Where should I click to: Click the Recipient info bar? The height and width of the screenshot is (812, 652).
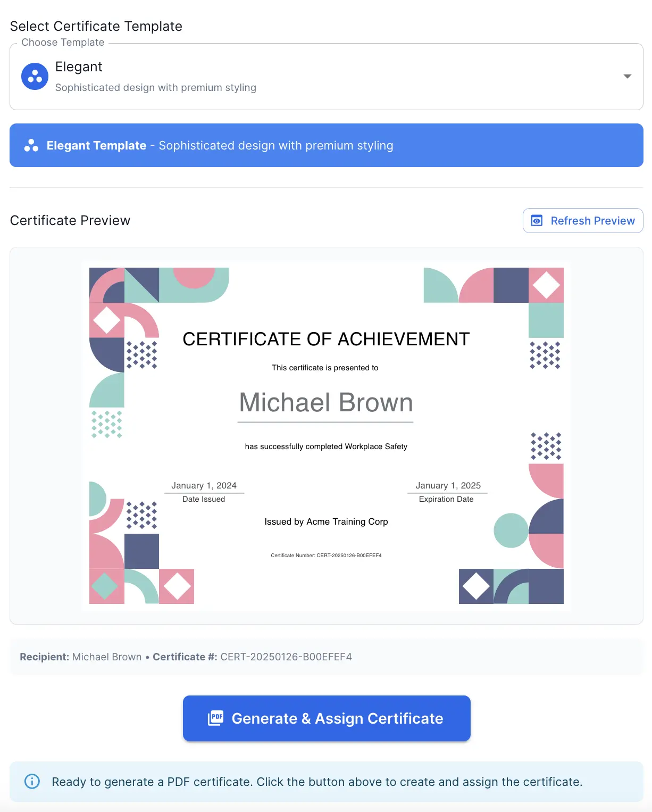click(x=326, y=657)
